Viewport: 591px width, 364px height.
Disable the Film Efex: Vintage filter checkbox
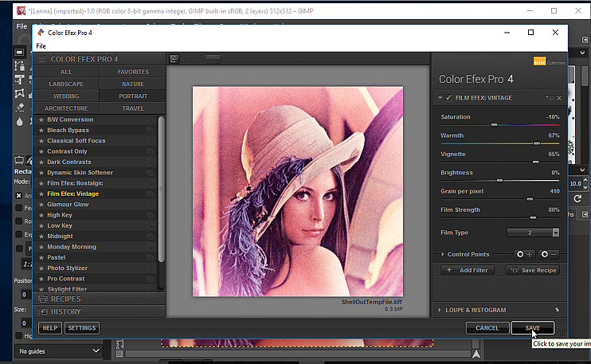(x=448, y=98)
